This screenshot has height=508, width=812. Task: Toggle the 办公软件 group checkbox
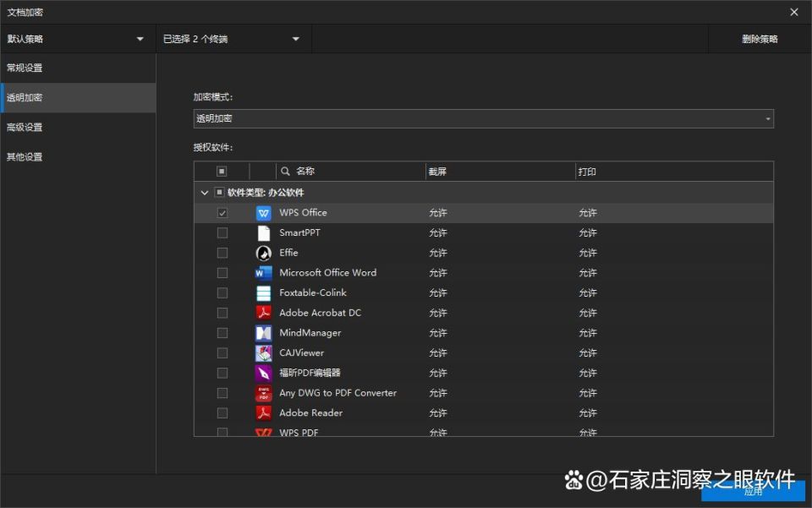coord(220,193)
